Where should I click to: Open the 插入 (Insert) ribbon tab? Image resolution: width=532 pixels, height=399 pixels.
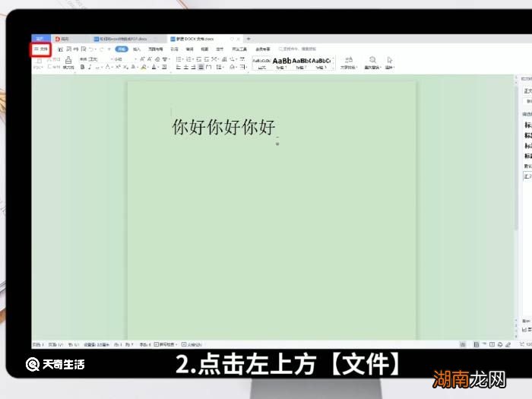(x=136, y=49)
